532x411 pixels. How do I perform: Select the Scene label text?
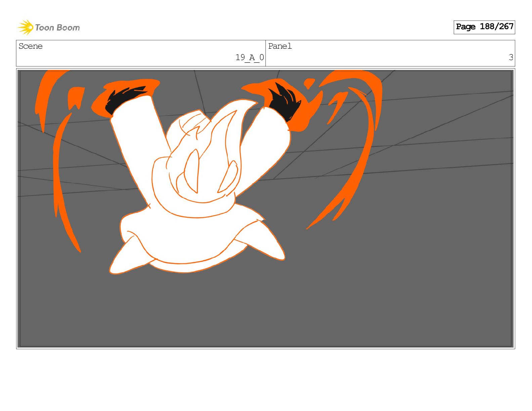click(x=31, y=46)
